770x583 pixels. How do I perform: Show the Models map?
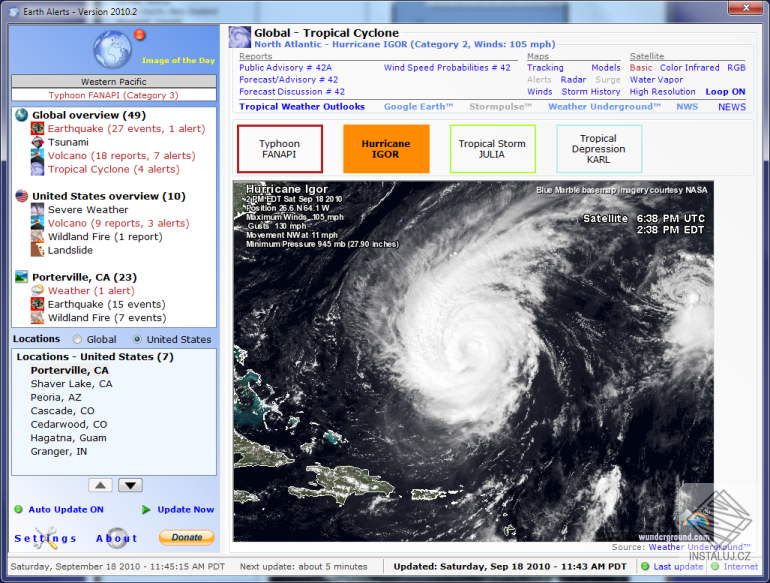[605, 68]
